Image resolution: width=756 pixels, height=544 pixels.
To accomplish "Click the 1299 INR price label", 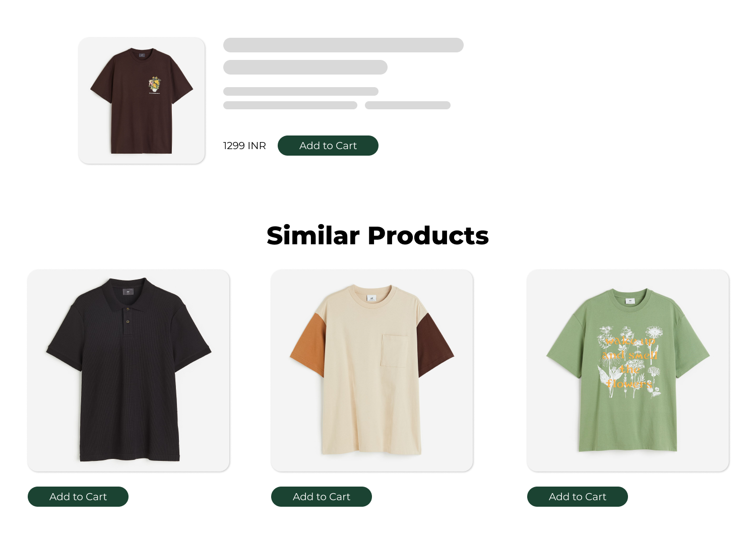I will tap(244, 146).
